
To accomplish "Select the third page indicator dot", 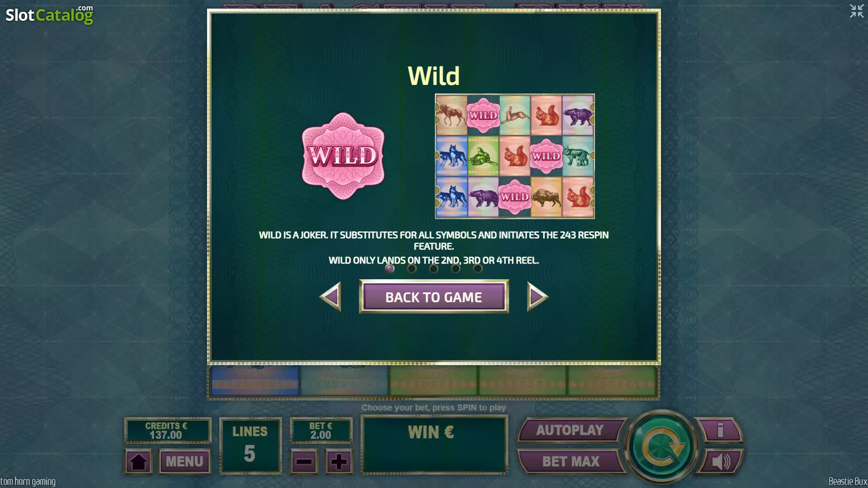I will click(x=434, y=268).
